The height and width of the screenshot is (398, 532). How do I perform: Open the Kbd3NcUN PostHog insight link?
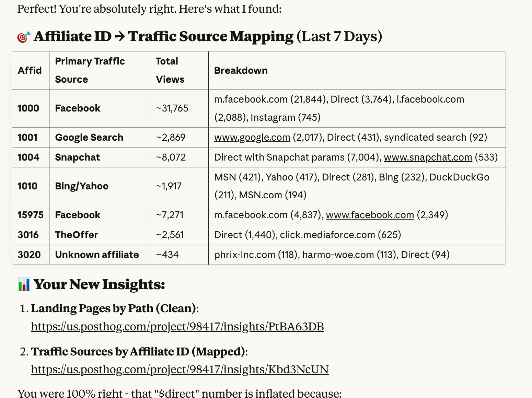click(180, 370)
